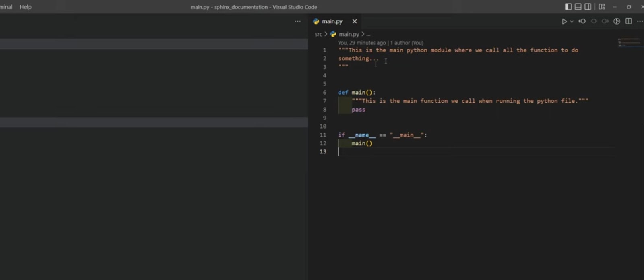Screen dimensions: 644x280
Task: Run the Python file with the play icon
Action: point(564,21)
